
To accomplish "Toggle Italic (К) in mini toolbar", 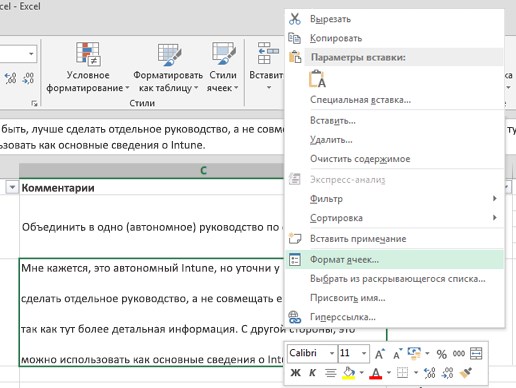I will pyautogui.click(x=312, y=373).
